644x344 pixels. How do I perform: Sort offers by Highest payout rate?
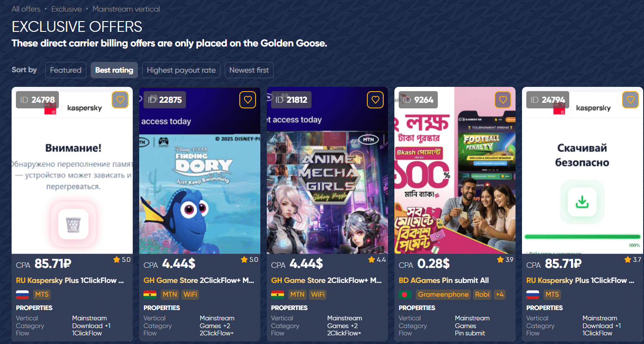click(181, 70)
